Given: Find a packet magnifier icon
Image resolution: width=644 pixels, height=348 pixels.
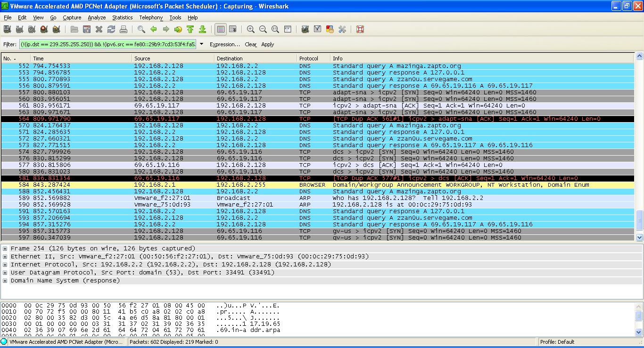Looking at the screenshot, I should pos(141,29).
